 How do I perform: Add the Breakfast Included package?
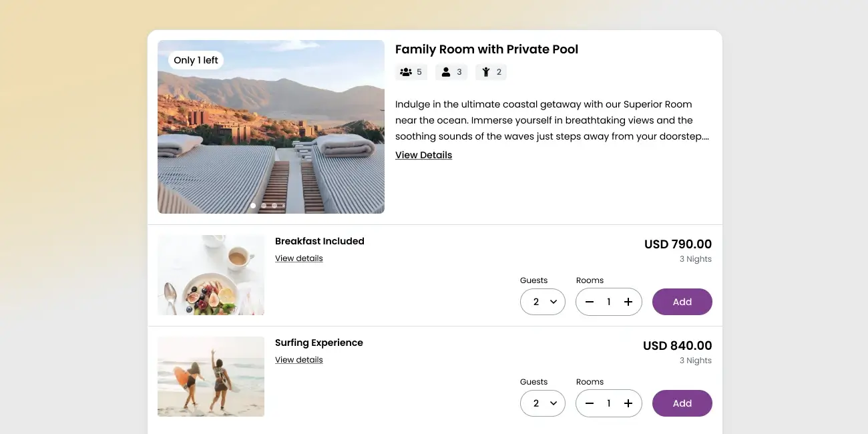682,302
